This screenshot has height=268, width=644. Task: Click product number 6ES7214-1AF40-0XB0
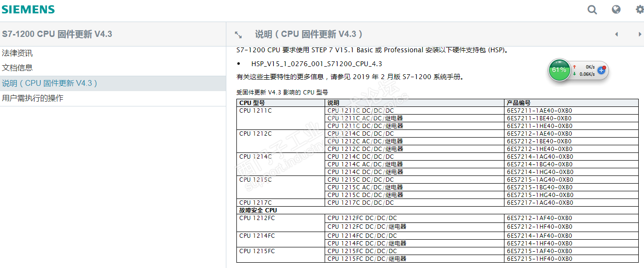[x=539, y=236]
